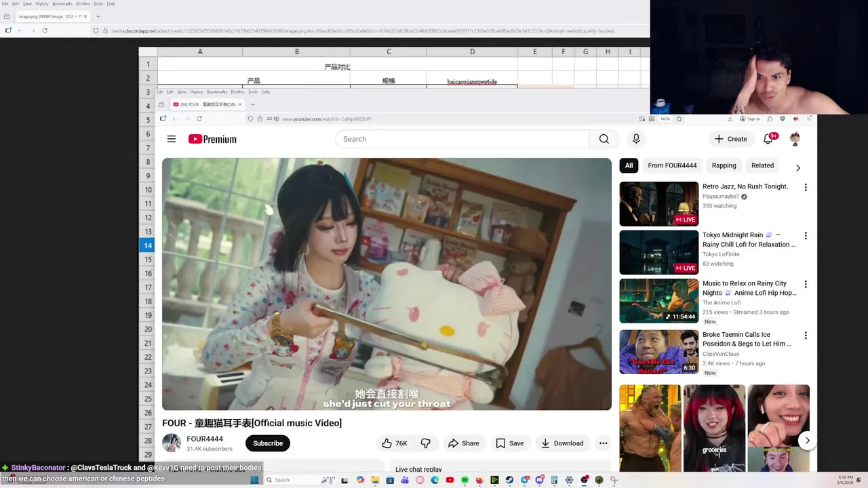Viewport: 868px width, 488px height.
Task: Reload the Discord image page in outer browser
Action: (45, 30)
